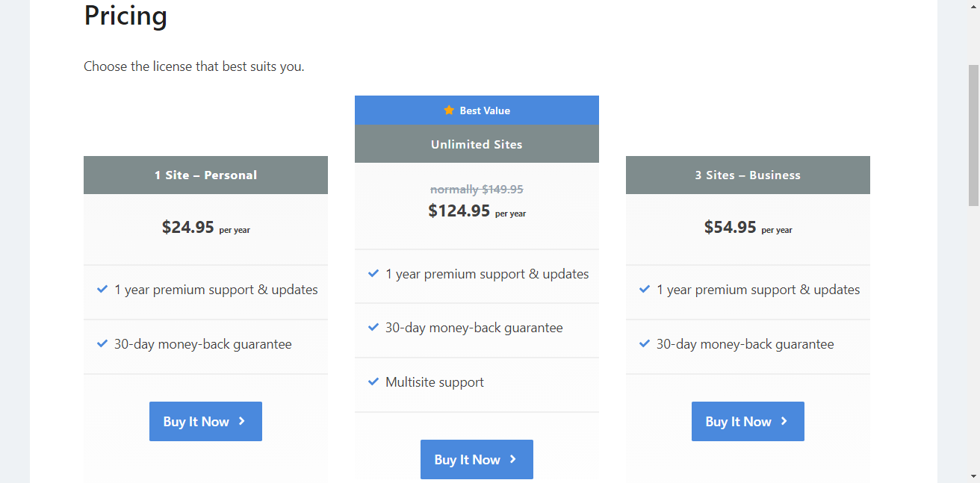This screenshot has width=980, height=483.
Task: Click the star icon beside Best Value
Action: (448, 110)
